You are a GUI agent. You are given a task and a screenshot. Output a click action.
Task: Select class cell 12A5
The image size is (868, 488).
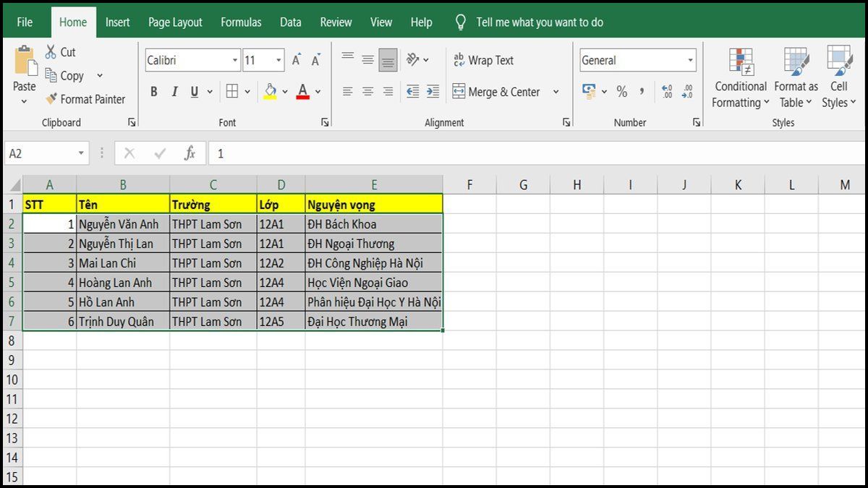[x=281, y=322]
